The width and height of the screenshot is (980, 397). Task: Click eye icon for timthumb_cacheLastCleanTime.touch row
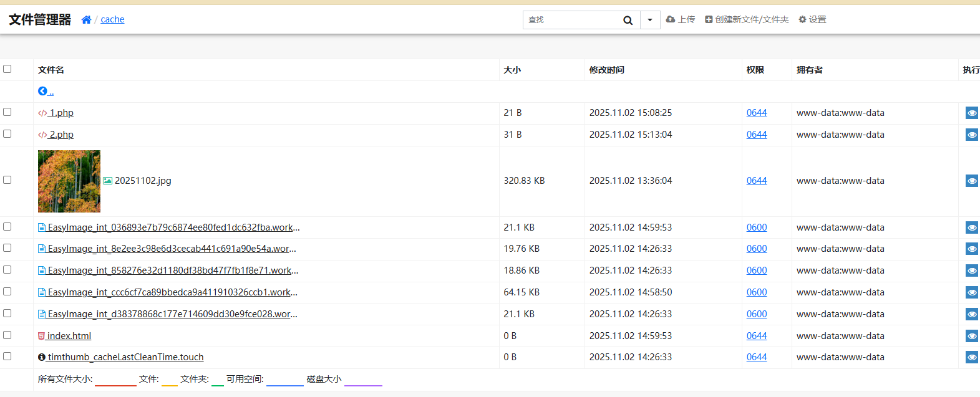pos(971,357)
